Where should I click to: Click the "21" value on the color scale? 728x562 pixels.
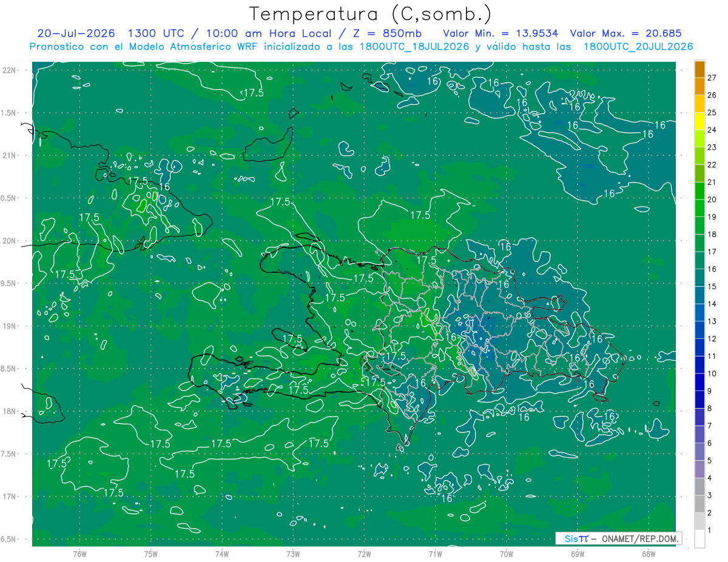pos(712,182)
